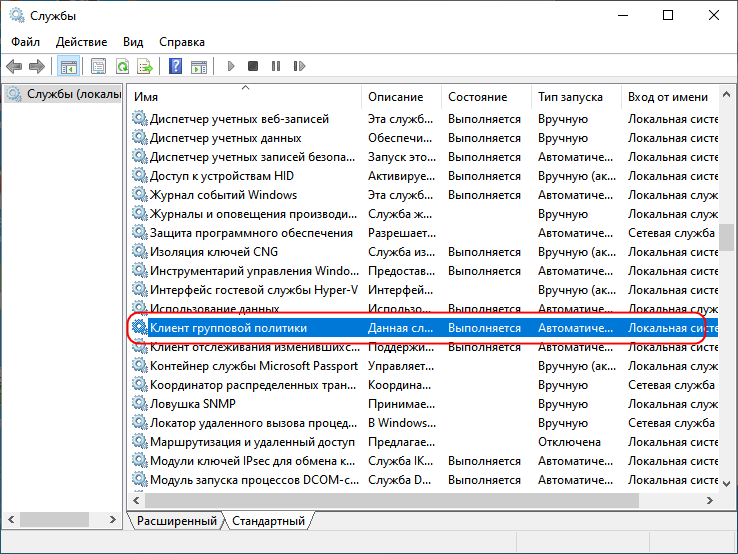Screen dimensions: 738x554
Task: Switch to the Расширенный tab
Action: pos(176,521)
